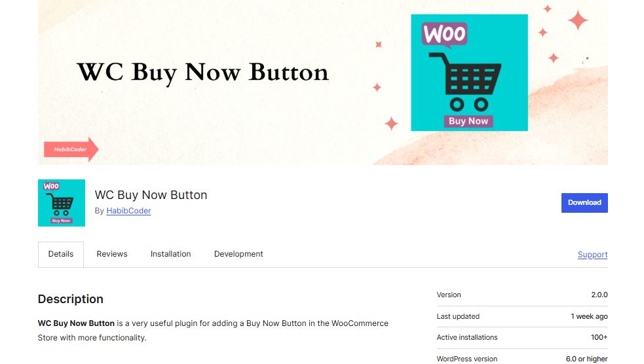Open the HabibCoder author link

(x=128, y=211)
